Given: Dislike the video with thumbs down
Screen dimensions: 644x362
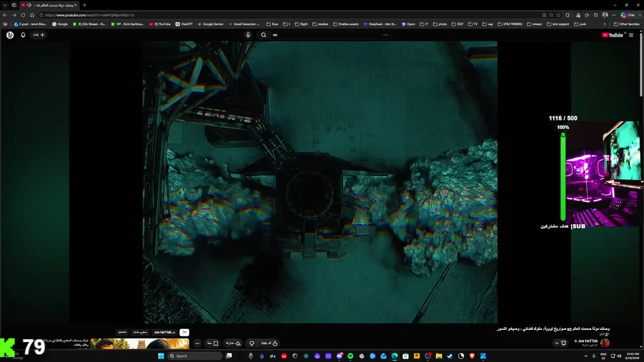Looking at the screenshot, I should (x=252, y=343).
